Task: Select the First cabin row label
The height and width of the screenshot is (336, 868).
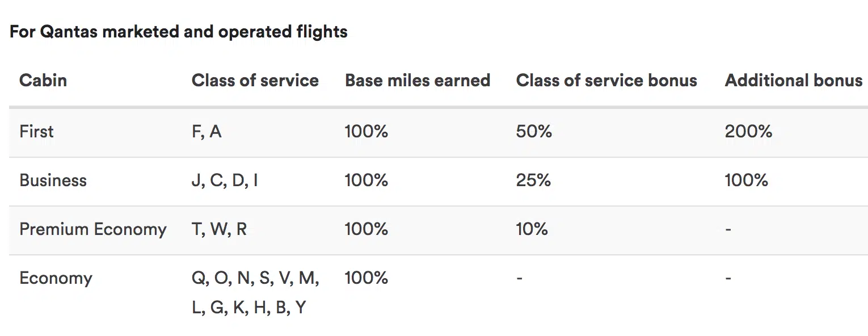Action: pyautogui.click(x=36, y=132)
